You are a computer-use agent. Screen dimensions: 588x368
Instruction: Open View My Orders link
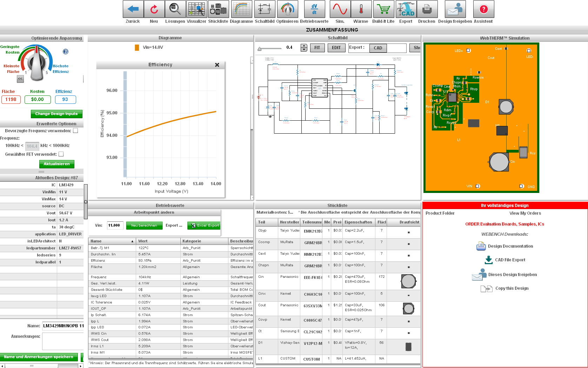[x=525, y=213]
